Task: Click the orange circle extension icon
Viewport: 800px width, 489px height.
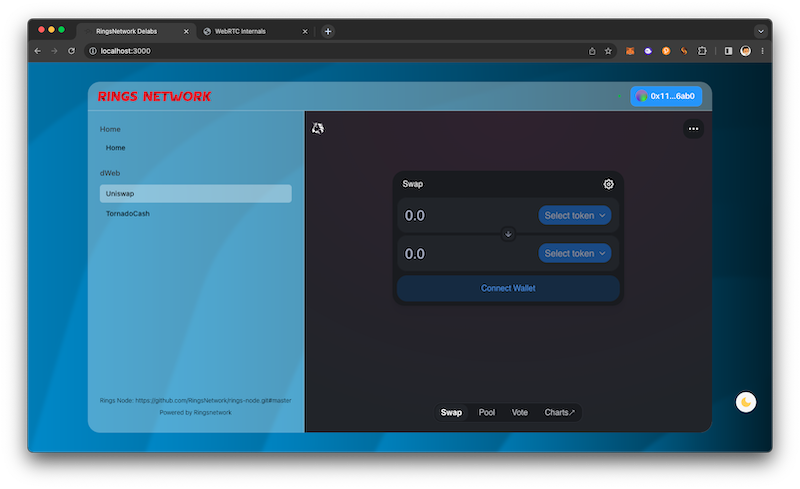Action: click(666, 51)
